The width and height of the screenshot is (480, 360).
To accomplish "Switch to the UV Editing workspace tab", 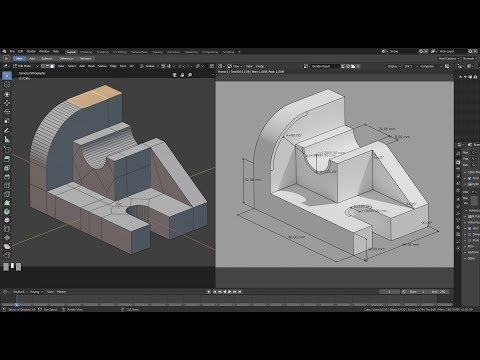I will 120,52.
